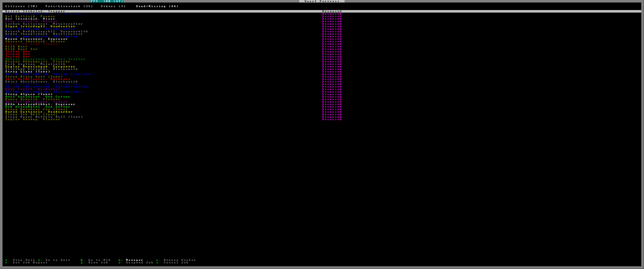Click the Suspend Job command
The height and width of the screenshot is (269, 644).
click(x=136, y=262)
